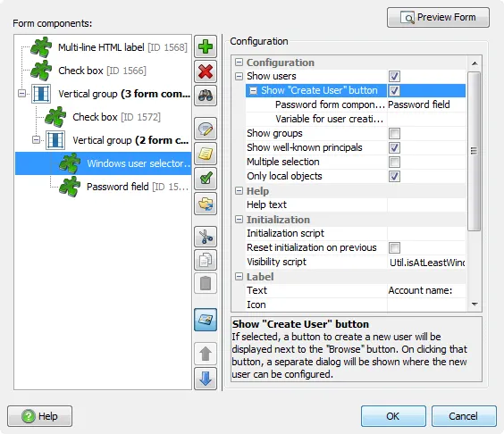Viewport: 504px width, 434px height.
Task: Enable the Multiple selection checkbox
Action: tap(394, 162)
